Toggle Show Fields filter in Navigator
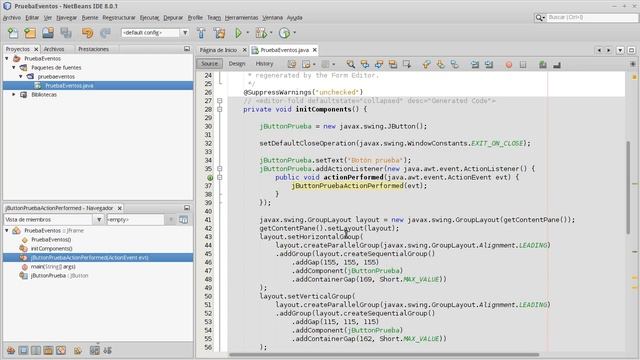Image resolution: width=640 pixels, height=360 pixels. 23,350
